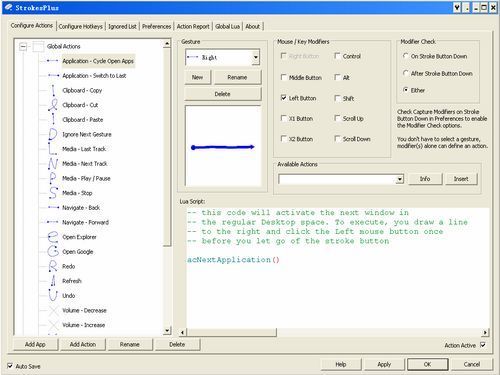The image size is (500, 375).
Task: Uncheck the Left Button modifier
Action: [283, 98]
